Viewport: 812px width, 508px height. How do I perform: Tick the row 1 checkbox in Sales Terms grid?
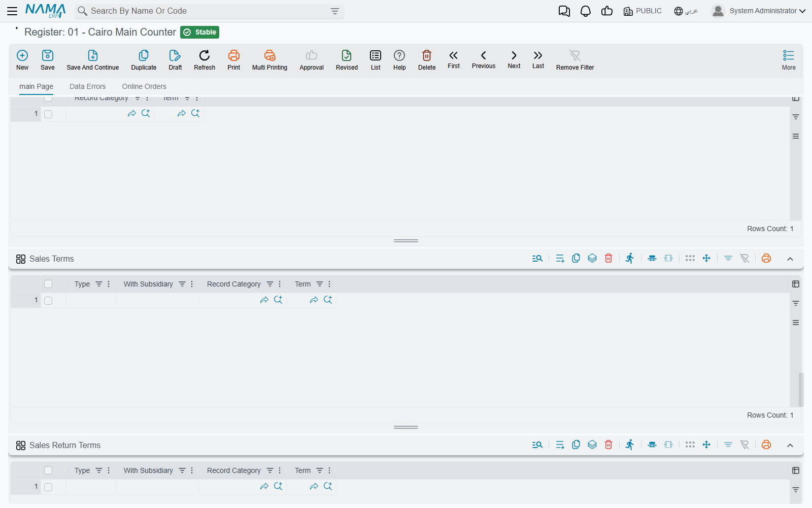[x=48, y=301]
